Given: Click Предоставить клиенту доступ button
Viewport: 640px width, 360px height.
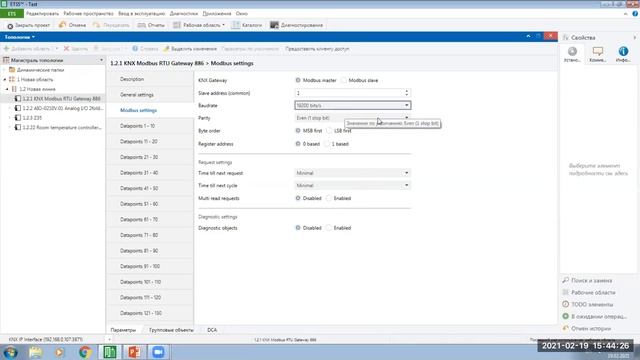Looking at the screenshot, I should (317, 49).
